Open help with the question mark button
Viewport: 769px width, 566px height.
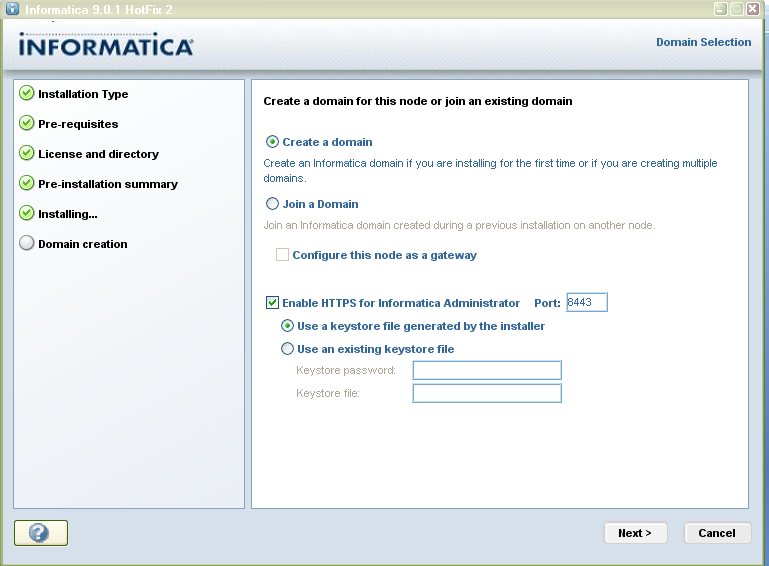click(x=41, y=533)
